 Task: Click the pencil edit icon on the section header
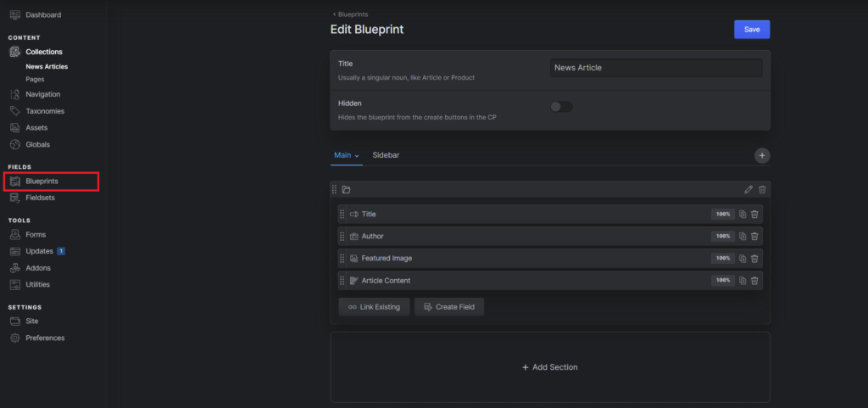point(748,190)
